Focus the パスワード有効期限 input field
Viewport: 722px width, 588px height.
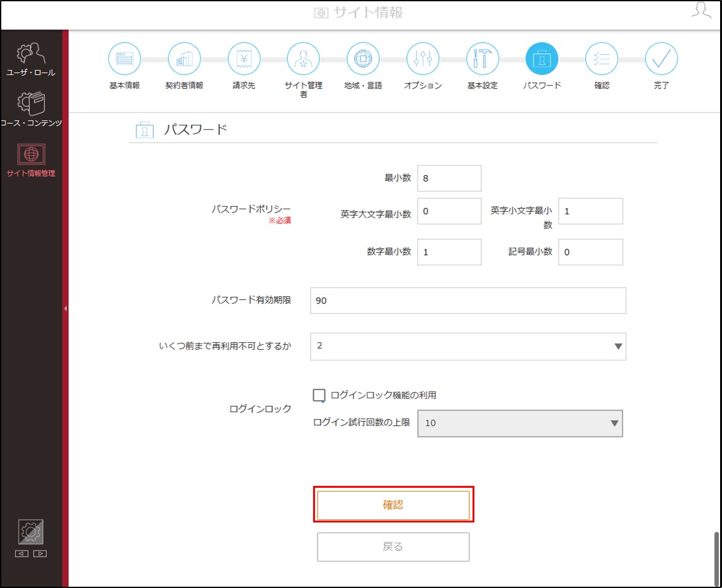[468, 301]
